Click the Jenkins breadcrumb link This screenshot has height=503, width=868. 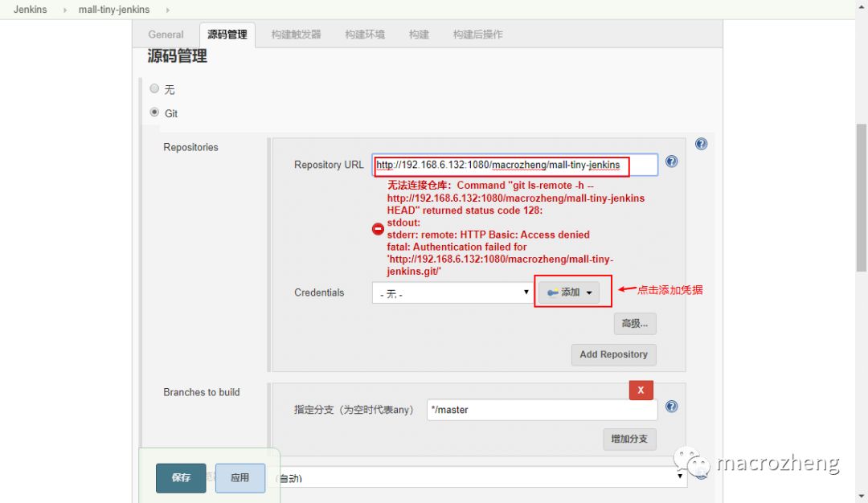(x=30, y=10)
